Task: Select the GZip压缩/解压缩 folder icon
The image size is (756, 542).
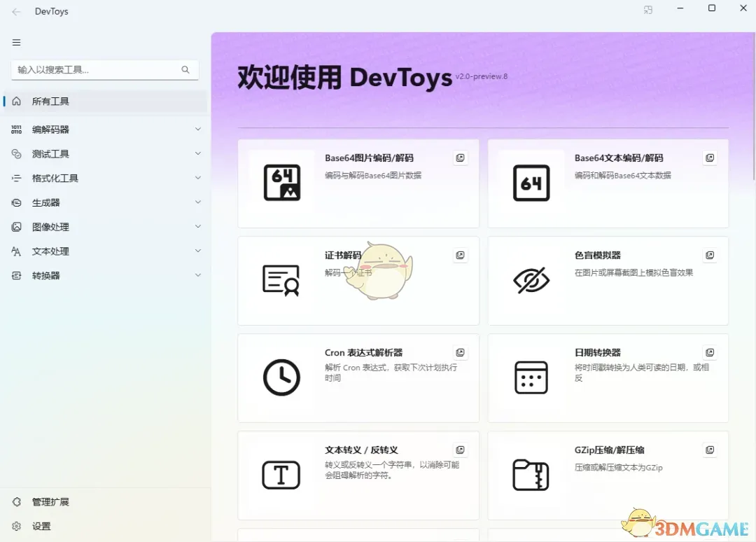Action: 530,475
